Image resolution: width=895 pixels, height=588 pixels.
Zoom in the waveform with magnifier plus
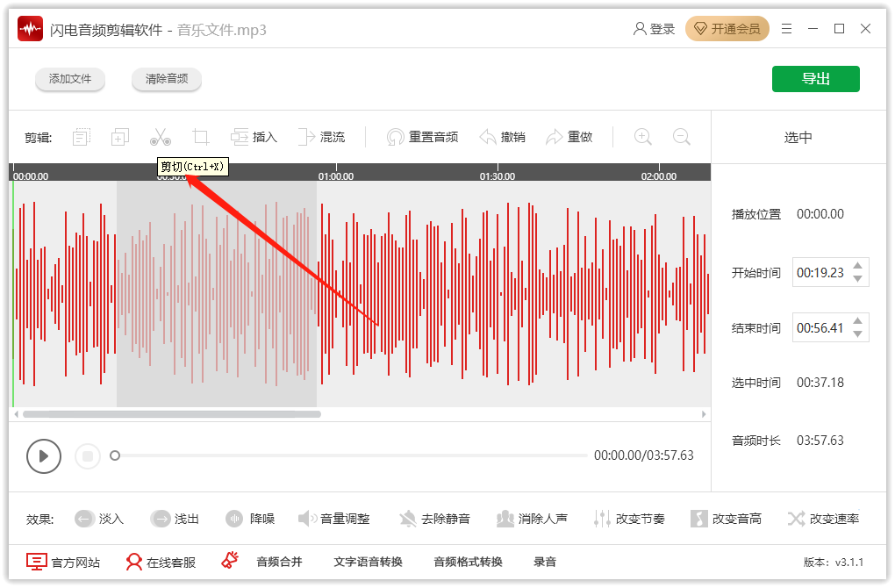642,137
